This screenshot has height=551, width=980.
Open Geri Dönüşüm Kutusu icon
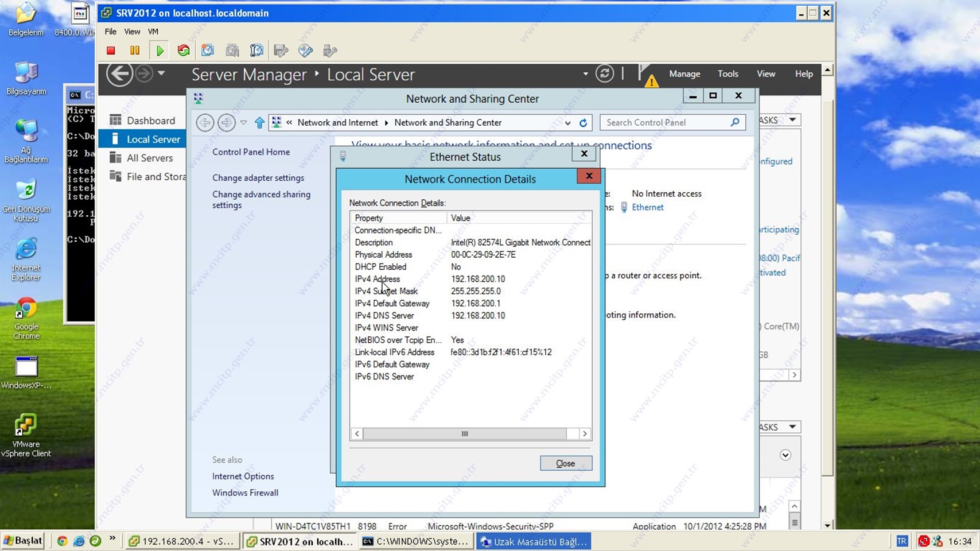click(26, 201)
